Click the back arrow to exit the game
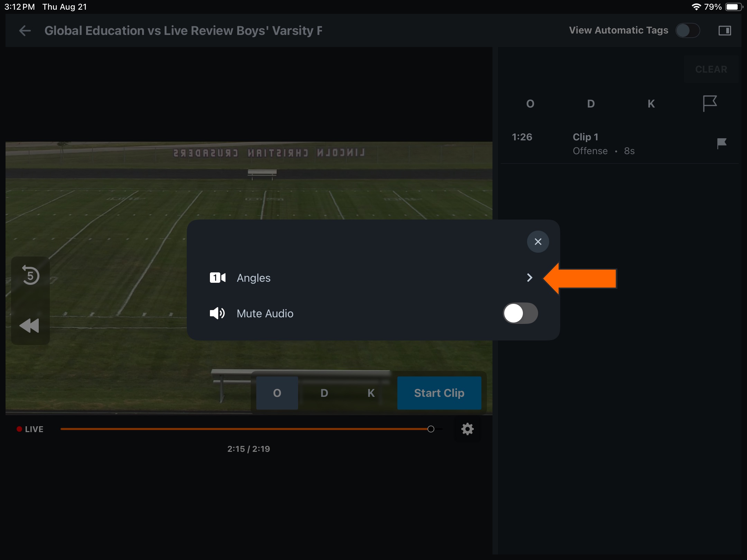 tap(25, 30)
